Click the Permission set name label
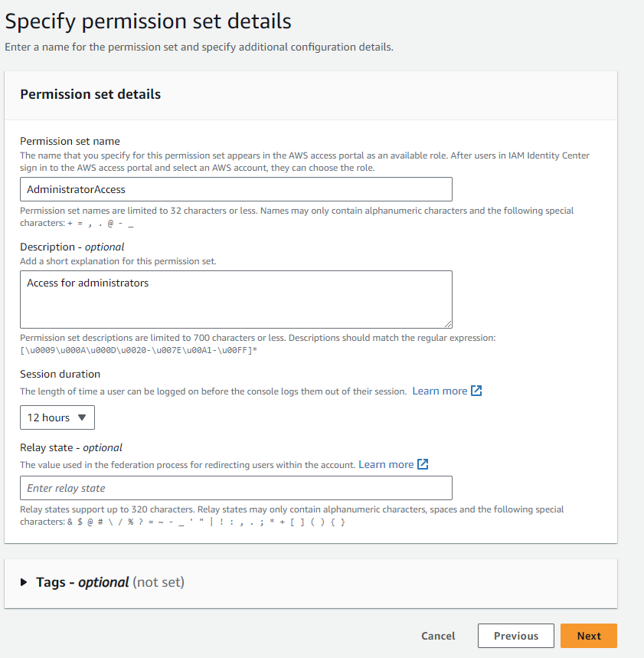The width and height of the screenshot is (644, 658). (70, 141)
